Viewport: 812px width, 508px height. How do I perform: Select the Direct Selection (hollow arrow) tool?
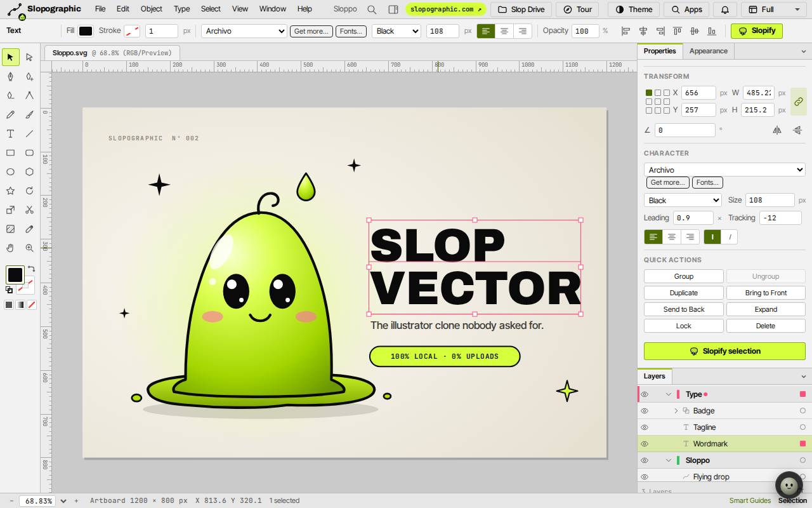(x=29, y=57)
